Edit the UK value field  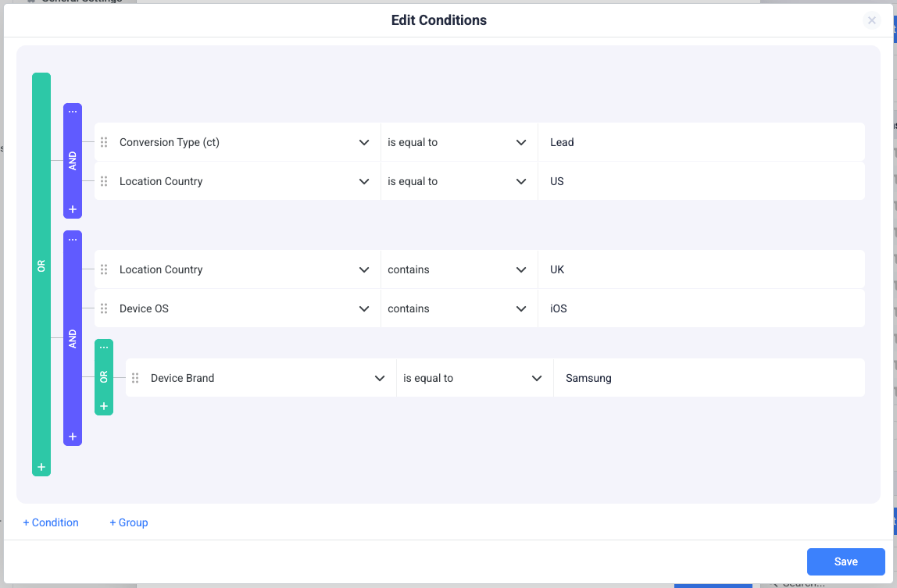click(x=702, y=269)
